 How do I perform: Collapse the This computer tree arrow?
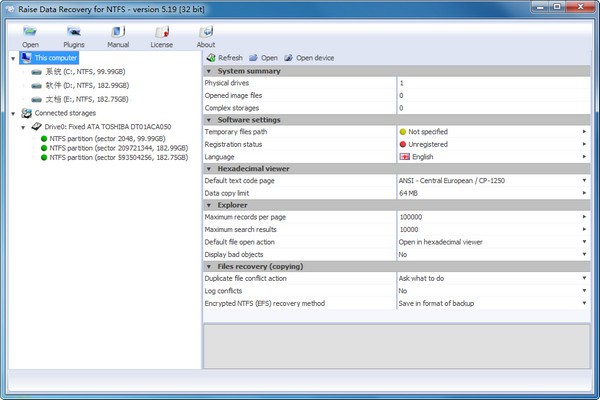13,59
